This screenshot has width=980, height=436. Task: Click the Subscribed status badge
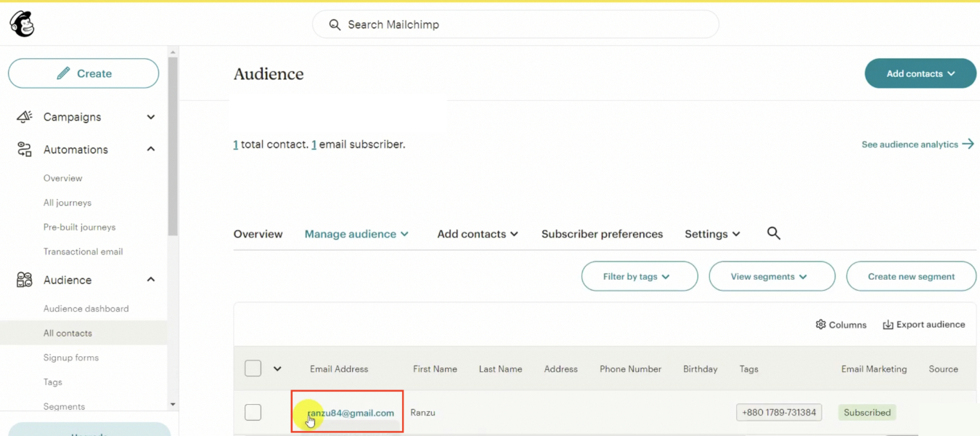867,412
